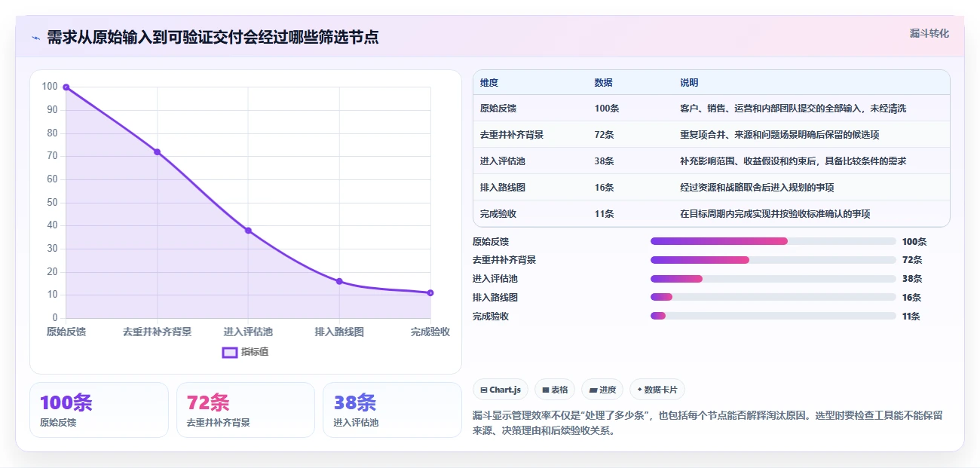Image resolution: width=980 pixels, height=468 pixels.
Task: Click the Chart.js tag chip
Action: [x=501, y=390]
